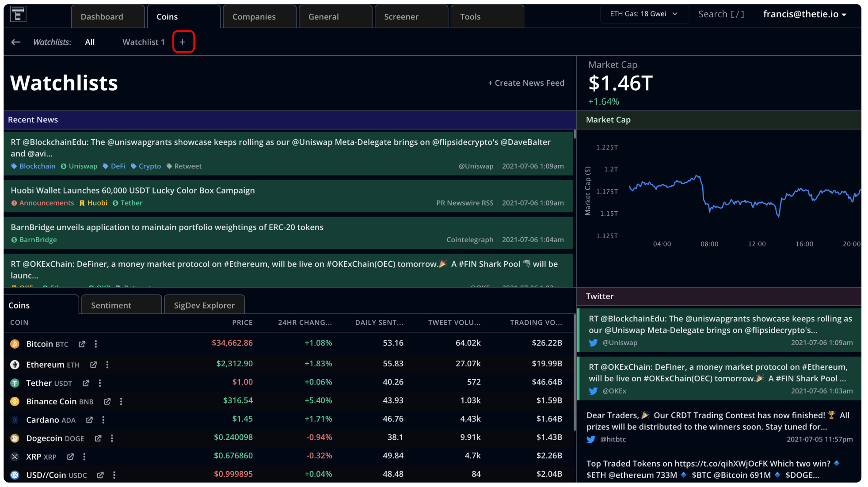
Task: Click Create News Feed link
Action: [x=526, y=83]
